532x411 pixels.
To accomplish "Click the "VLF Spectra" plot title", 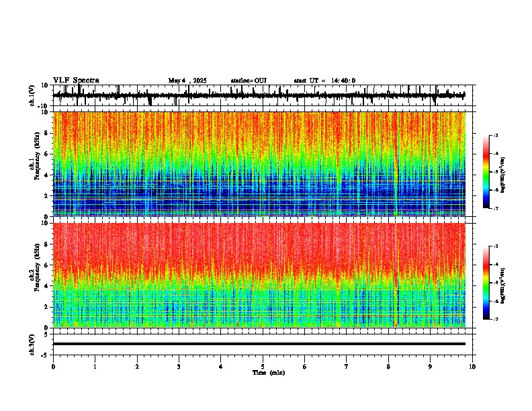I will coord(76,81).
